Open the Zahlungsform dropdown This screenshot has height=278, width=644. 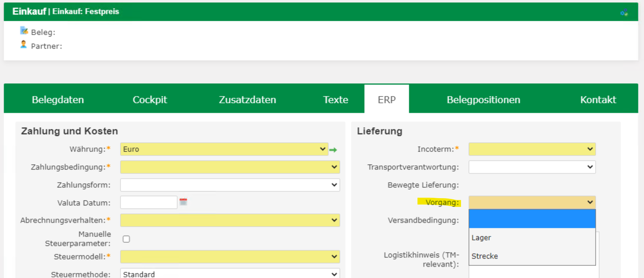tap(230, 185)
